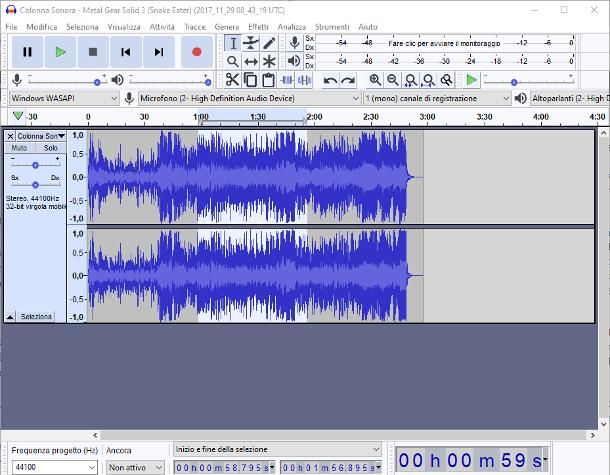Image resolution: width=610 pixels, height=475 pixels.
Task: Mute the Colonna Sonora track
Action: point(19,148)
